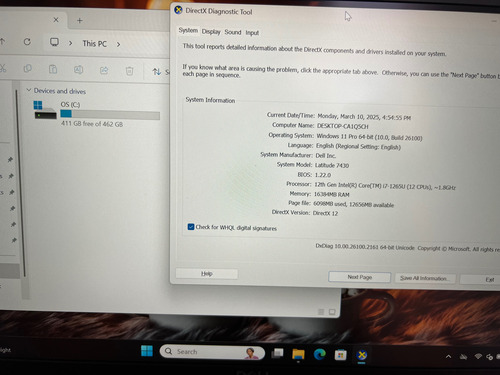Switch to the Input tab
The width and height of the screenshot is (500, 375).
coord(252,33)
